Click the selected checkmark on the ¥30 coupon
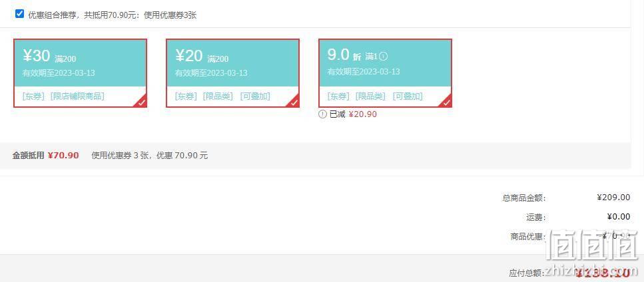 tap(141, 102)
